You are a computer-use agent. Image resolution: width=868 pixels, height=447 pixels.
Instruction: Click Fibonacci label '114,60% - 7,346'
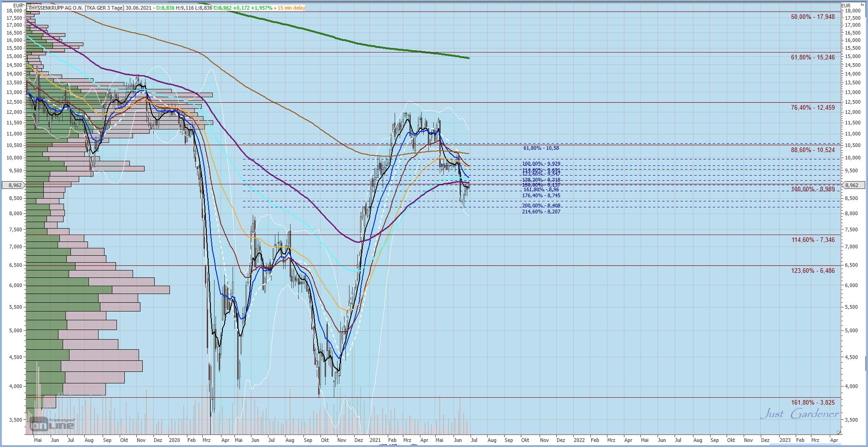813,240
